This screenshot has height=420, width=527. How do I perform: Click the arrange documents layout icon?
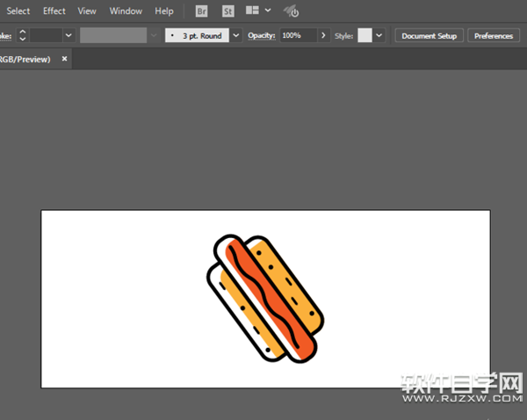point(253,11)
